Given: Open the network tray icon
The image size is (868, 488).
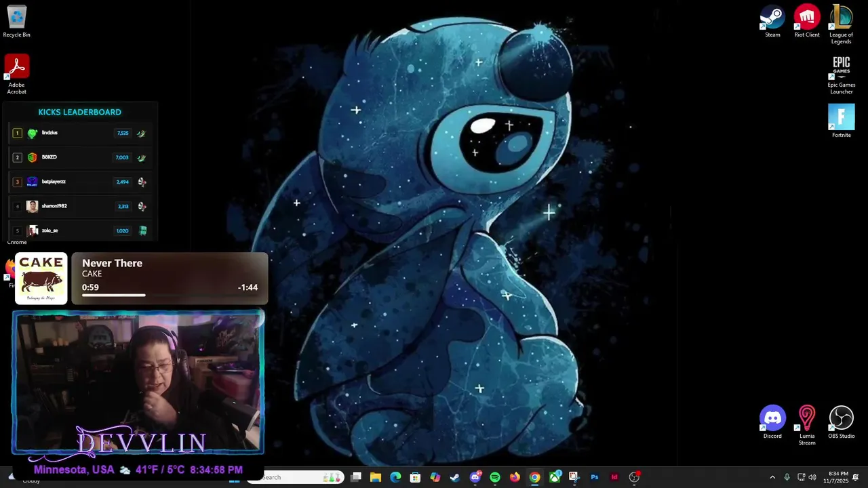Looking at the screenshot, I should pyautogui.click(x=801, y=477).
